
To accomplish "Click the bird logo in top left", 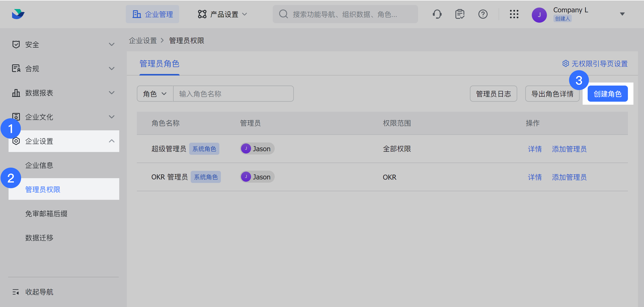I will (x=18, y=14).
